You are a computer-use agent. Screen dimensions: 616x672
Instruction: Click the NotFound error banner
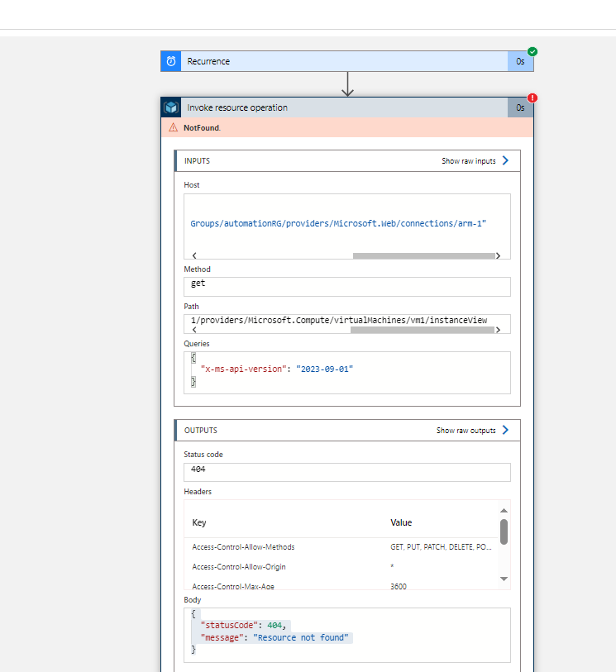coord(347,129)
